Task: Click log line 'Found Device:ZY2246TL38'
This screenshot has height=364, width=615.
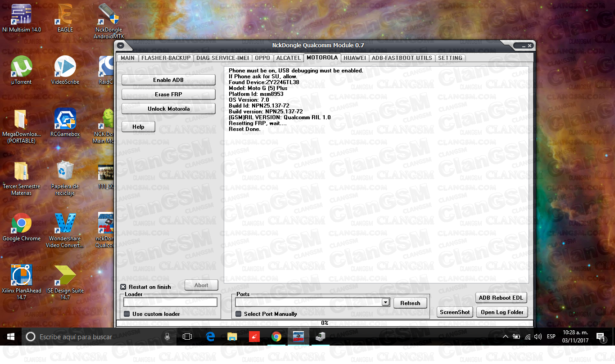Action: click(x=264, y=82)
